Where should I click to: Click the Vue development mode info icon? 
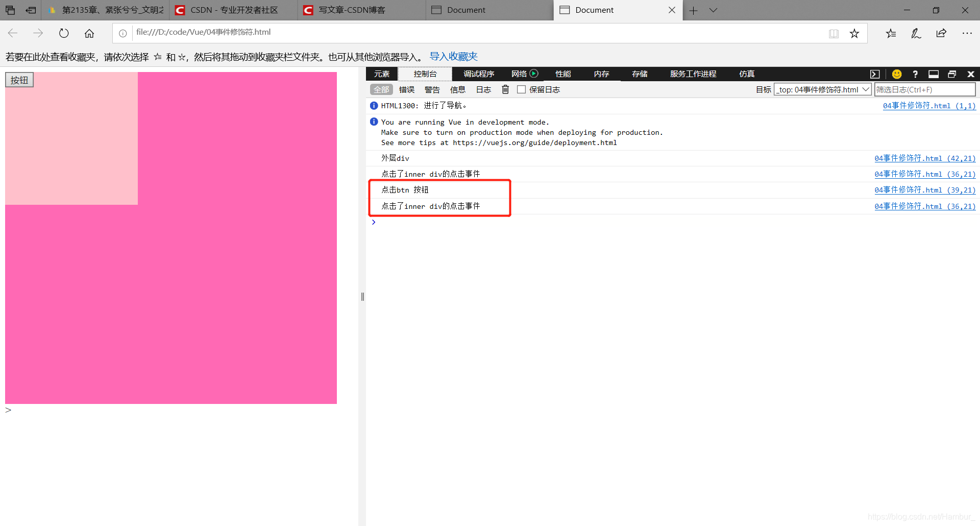(374, 122)
